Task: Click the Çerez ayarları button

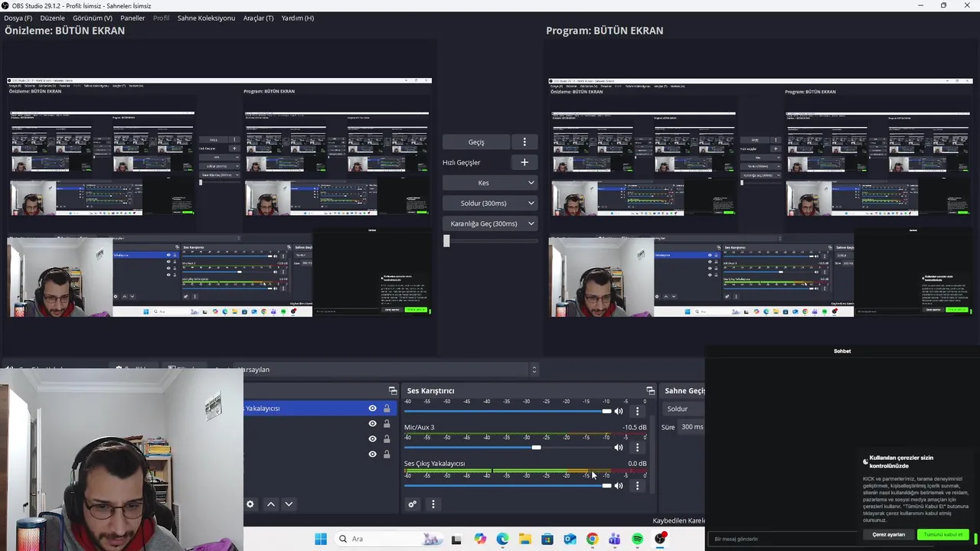Action: coord(888,535)
